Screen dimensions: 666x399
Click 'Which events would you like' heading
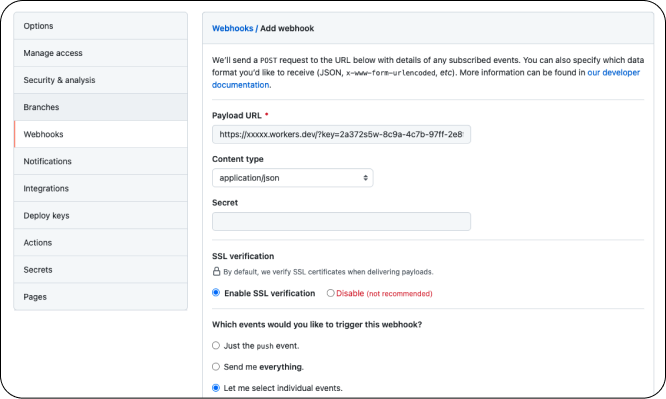click(x=317, y=325)
